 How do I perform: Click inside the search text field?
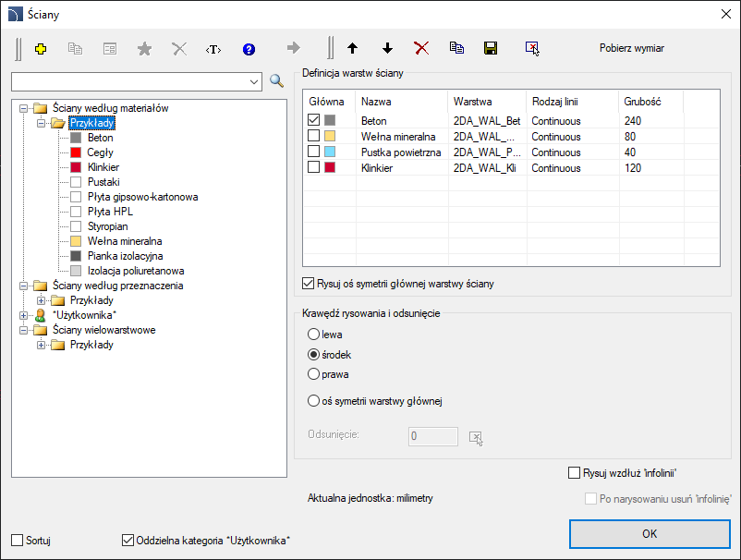[x=129, y=81]
